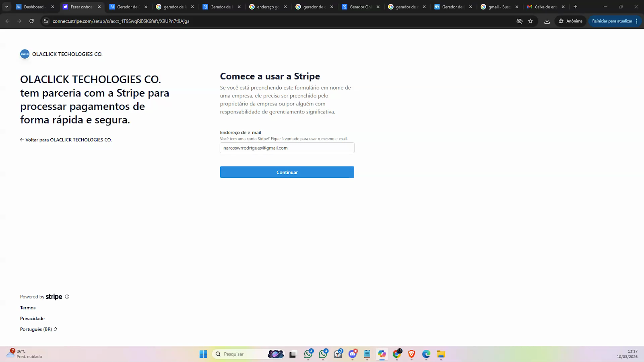Click Voltar para OLACLICK TECHOLOGIES CO. link
This screenshot has width=644, height=362.
pos(66,140)
